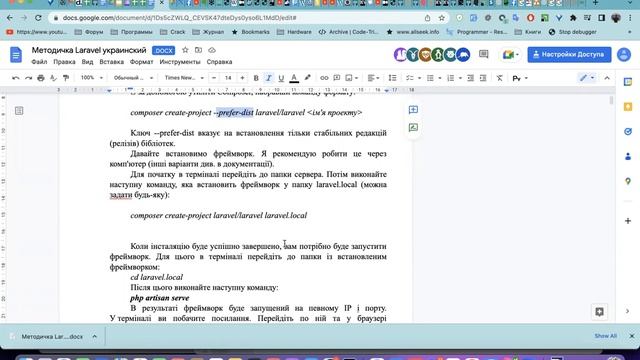This screenshot has height=360, width=640.
Task: Run the spell check tool
Action: click(53, 78)
